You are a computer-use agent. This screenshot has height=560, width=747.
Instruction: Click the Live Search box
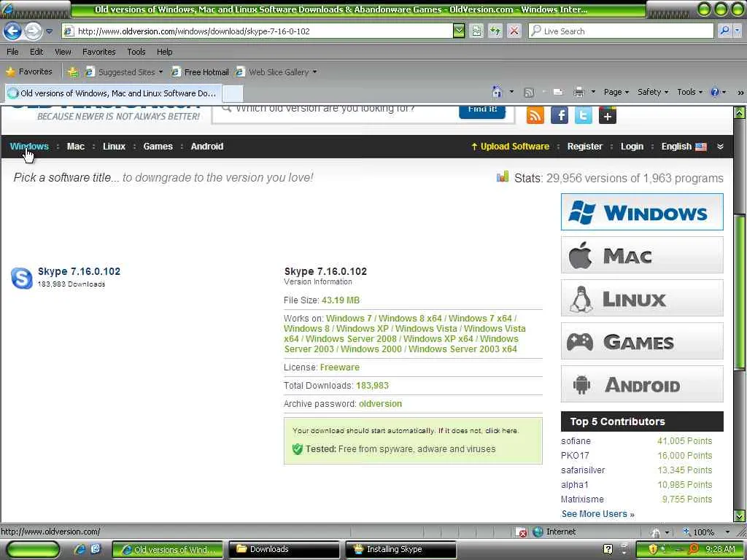[621, 31]
